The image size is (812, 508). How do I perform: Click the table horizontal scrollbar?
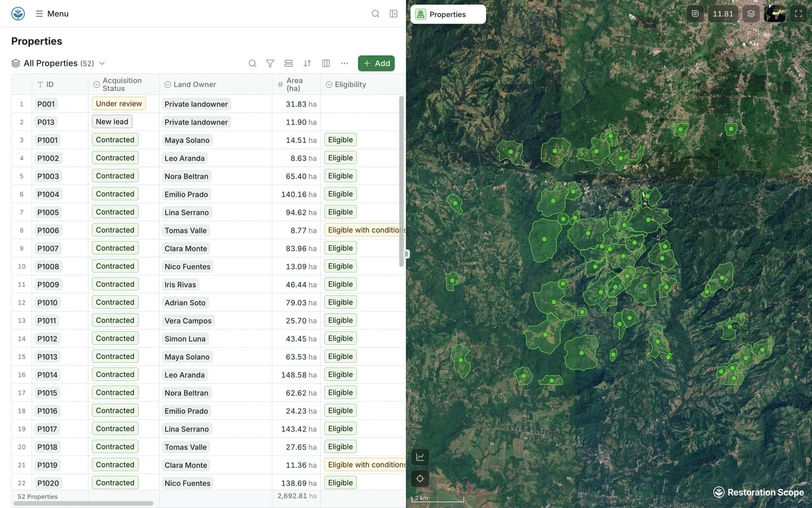click(83, 504)
